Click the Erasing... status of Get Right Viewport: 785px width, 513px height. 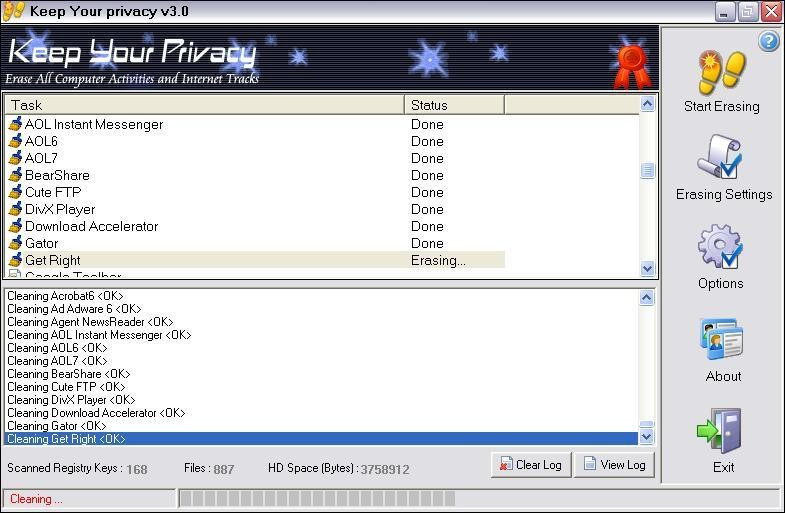[x=438, y=260]
